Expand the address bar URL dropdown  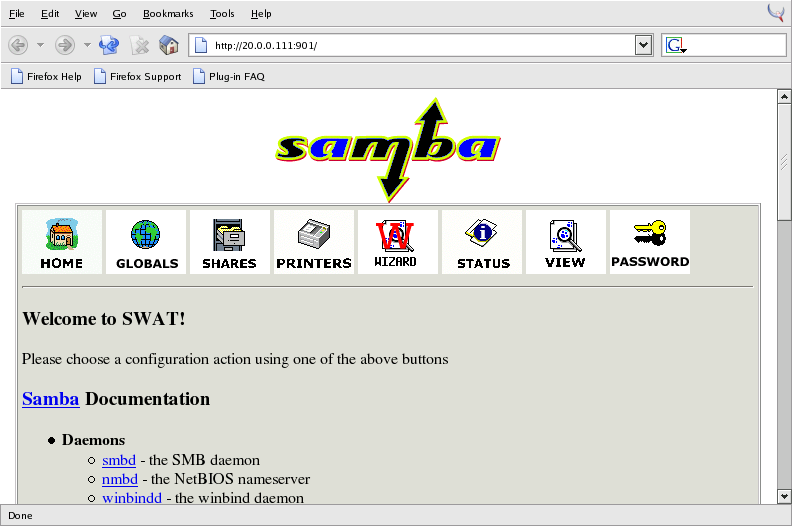tap(643, 45)
